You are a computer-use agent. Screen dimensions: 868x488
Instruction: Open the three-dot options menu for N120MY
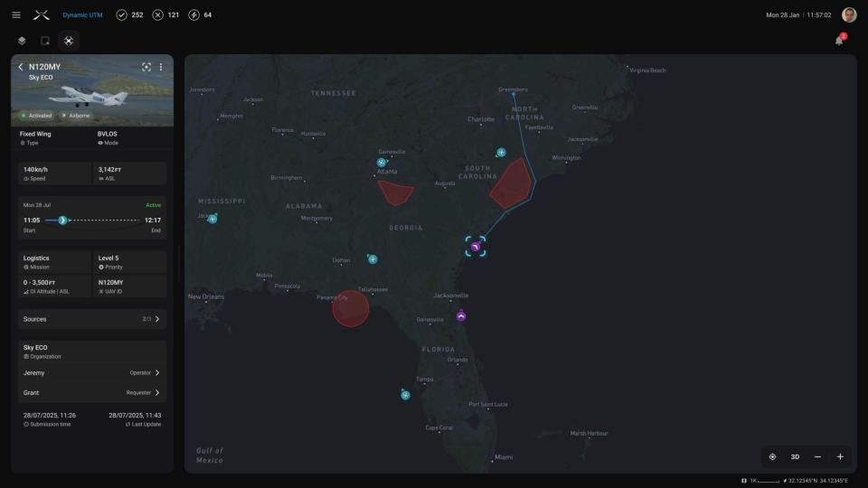[161, 67]
